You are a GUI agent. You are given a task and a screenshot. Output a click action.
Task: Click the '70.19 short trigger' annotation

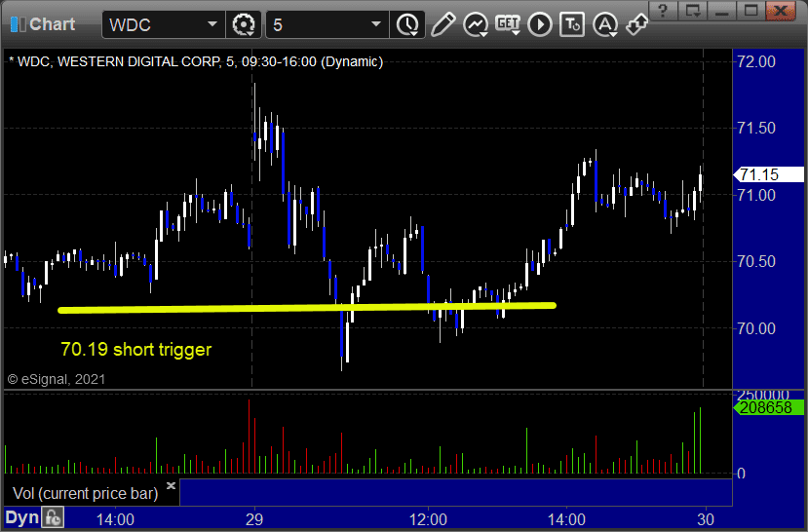point(136,349)
